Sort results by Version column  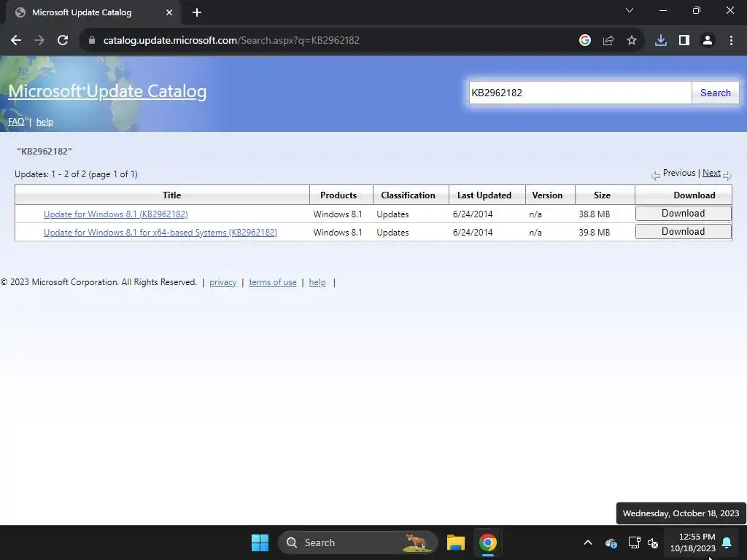[x=547, y=195]
